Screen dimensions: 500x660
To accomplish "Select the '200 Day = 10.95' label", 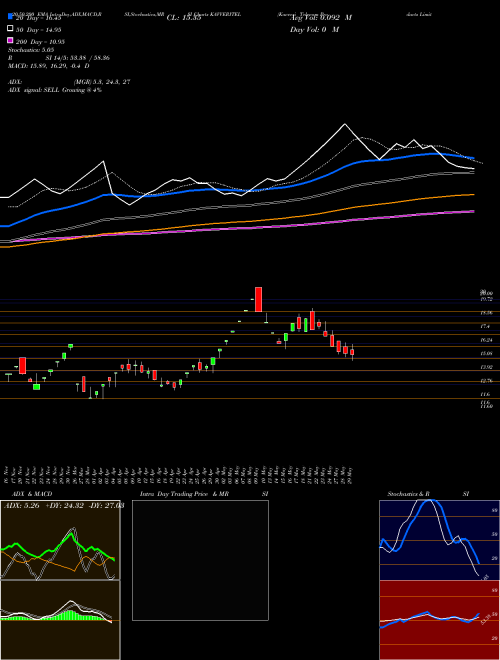I will click(x=40, y=42).
